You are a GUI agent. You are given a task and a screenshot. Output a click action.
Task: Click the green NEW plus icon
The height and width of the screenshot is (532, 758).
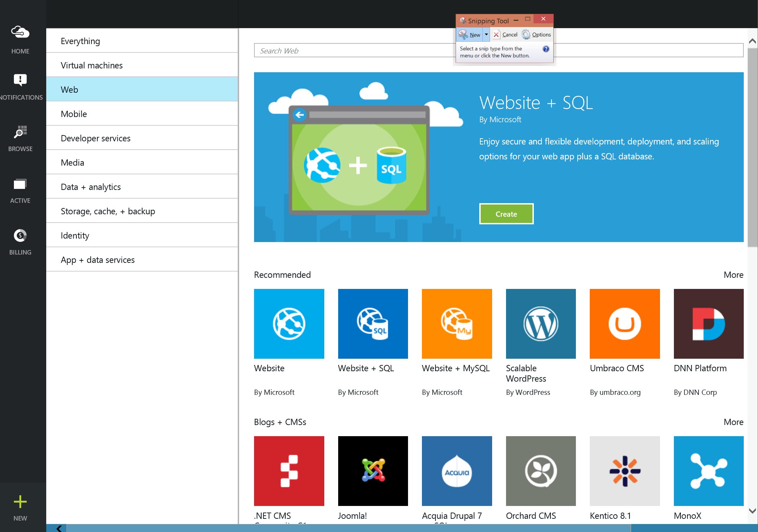click(x=20, y=502)
